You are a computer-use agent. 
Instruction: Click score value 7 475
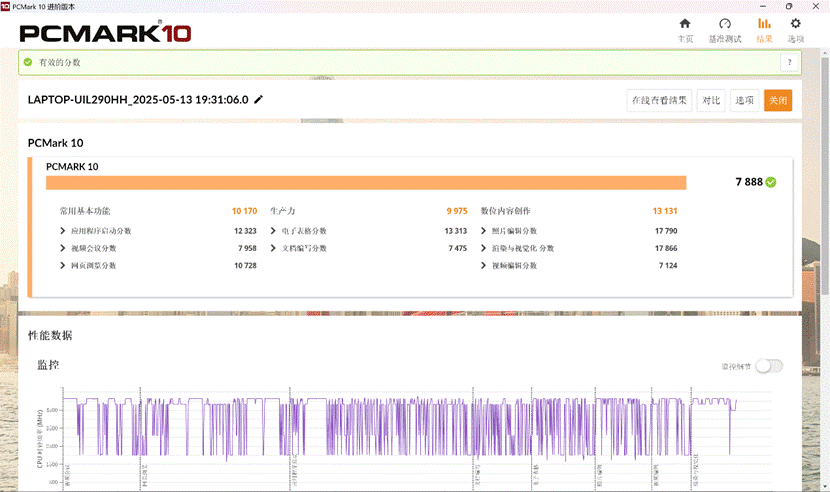458,248
